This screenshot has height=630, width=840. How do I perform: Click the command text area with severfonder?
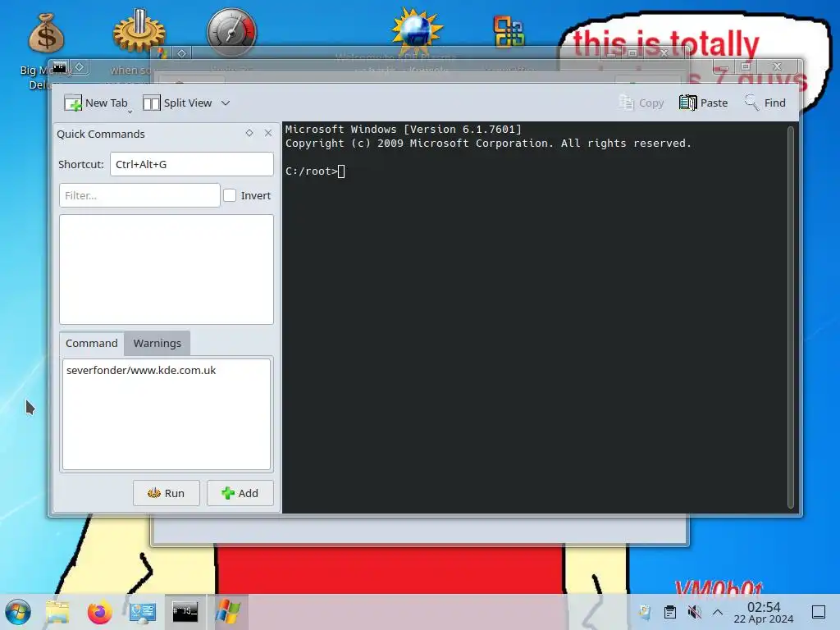(x=167, y=414)
